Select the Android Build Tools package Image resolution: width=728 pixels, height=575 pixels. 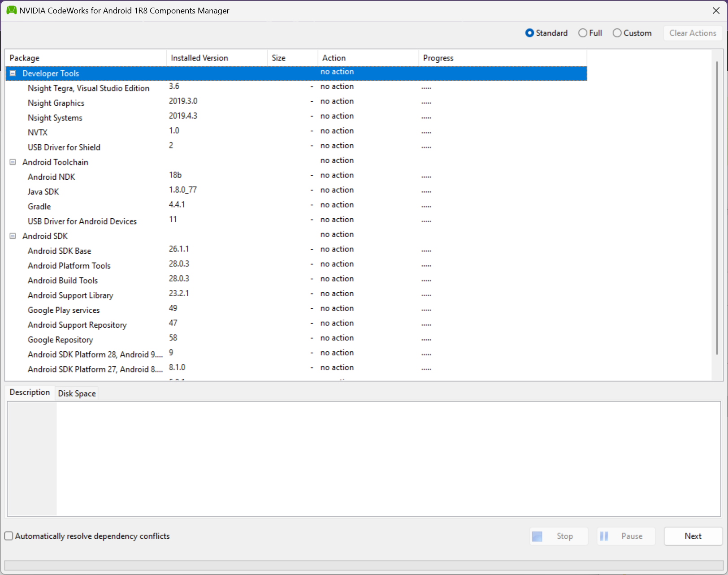pyautogui.click(x=63, y=281)
